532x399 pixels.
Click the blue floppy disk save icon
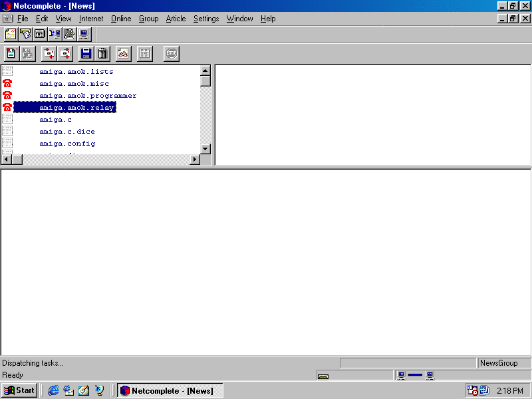pos(86,54)
